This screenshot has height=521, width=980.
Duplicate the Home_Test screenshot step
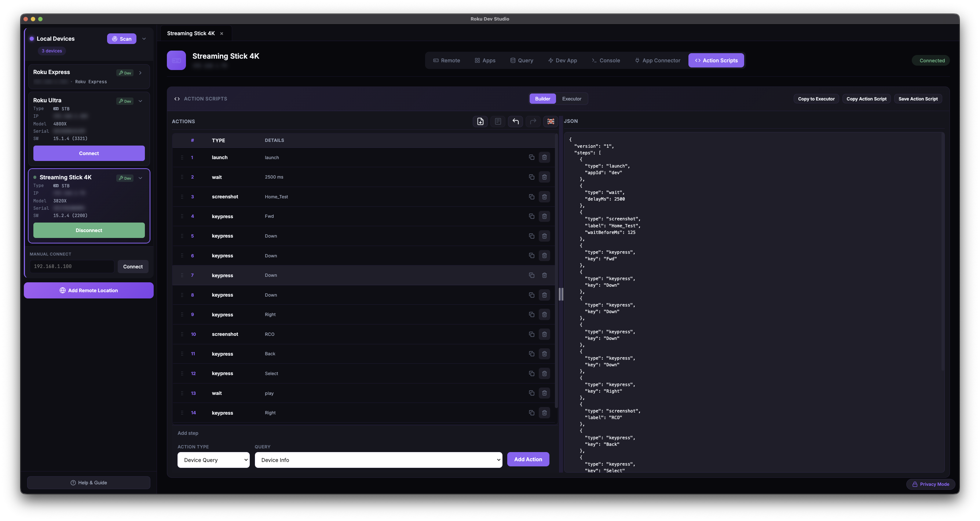[531, 197]
